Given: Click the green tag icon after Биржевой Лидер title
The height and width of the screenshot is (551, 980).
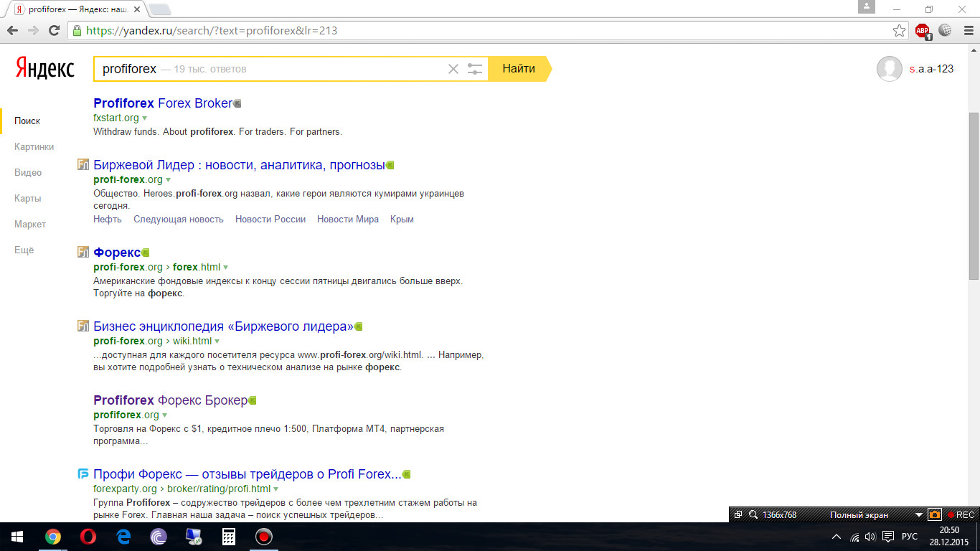Looking at the screenshot, I should tap(390, 165).
